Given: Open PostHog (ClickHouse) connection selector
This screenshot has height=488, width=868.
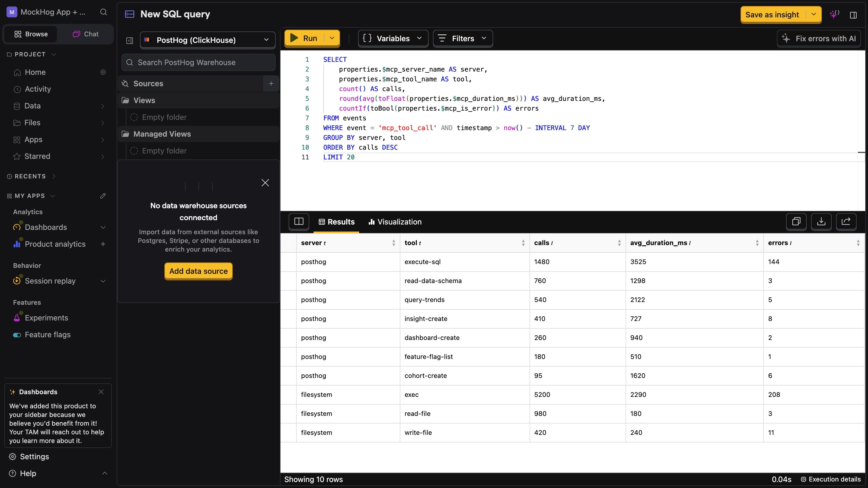Looking at the screenshot, I should (x=208, y=40).
